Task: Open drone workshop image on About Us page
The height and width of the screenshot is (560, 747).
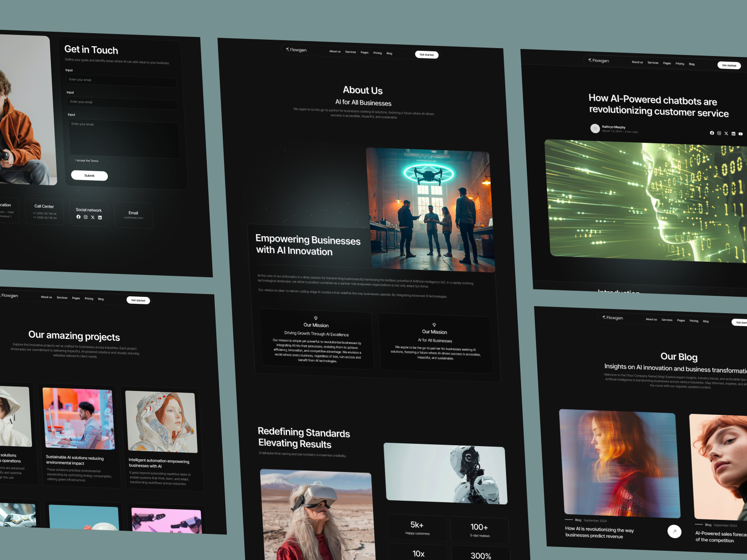Action: pyautogui.click(x=430, y=210)
